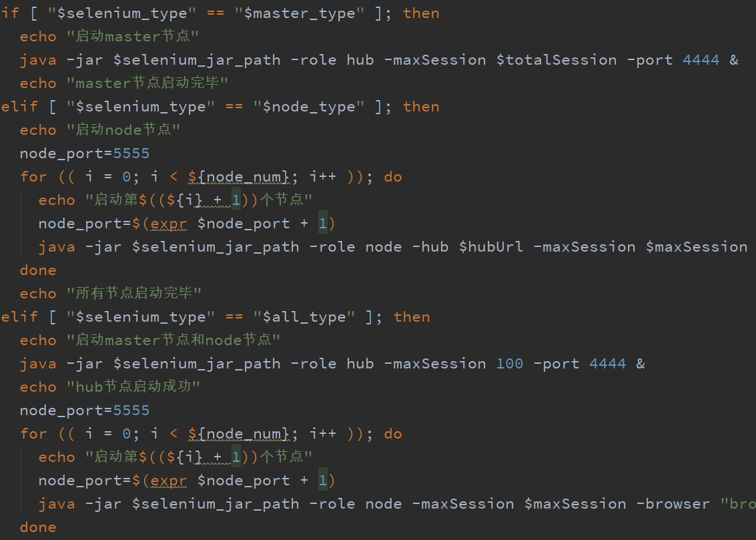Click the if keyword on the first line
Viewport: 756px width, 540px height.
pos(10,13)
